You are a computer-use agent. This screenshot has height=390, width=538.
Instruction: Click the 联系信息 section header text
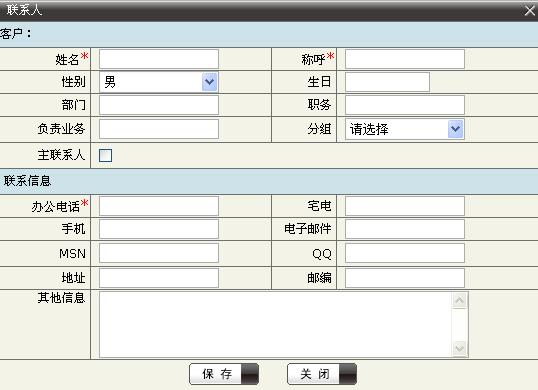tap(27, 181)
